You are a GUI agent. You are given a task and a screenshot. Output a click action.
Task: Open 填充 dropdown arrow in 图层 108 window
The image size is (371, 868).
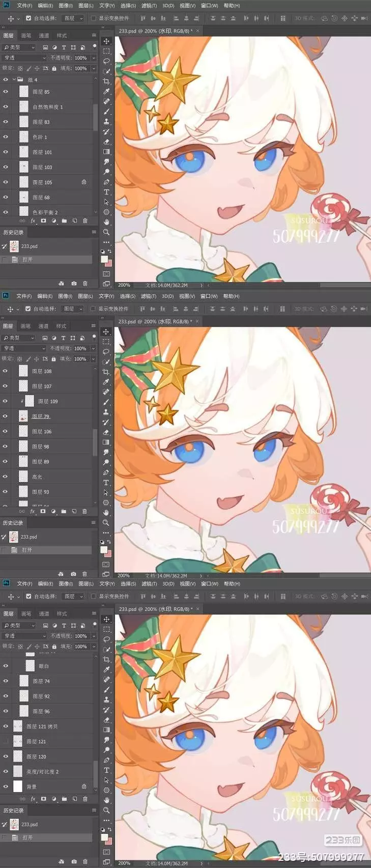click(x=93, y=359)
